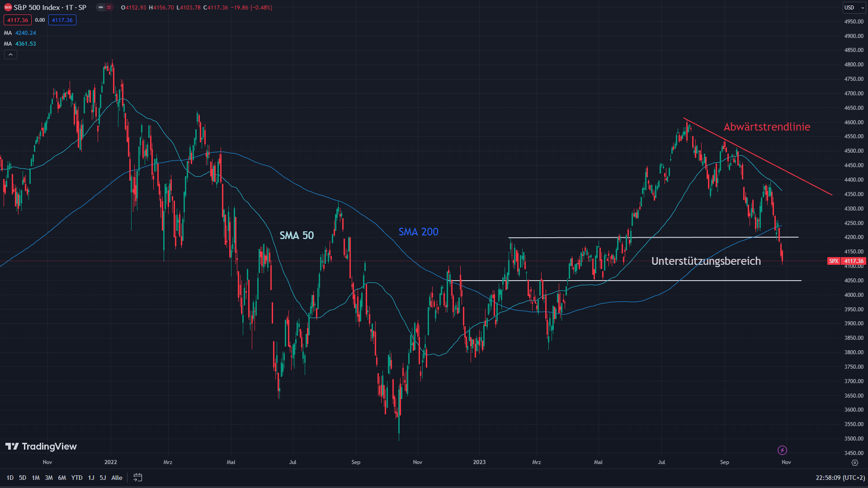Toggle the red approximate data indicator icon
Viewport: 868px width, 488px height.
[109, 7]
